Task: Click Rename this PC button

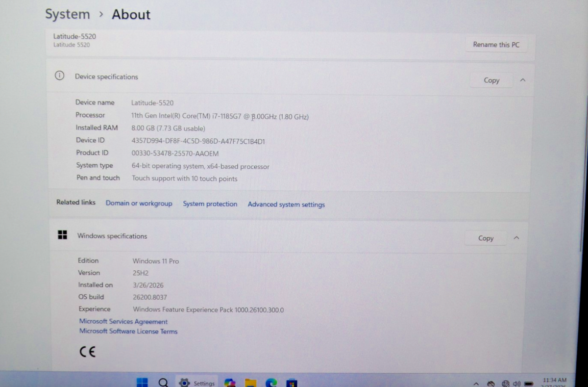Action: (496, 45)
